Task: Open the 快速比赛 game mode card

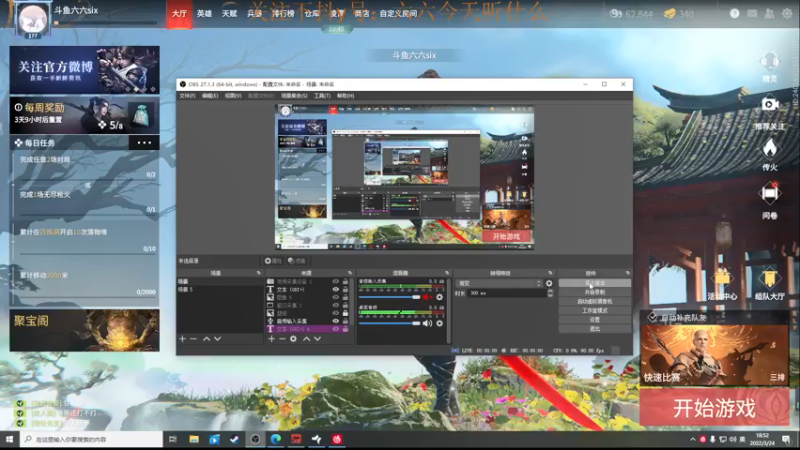Action: point(714,355)
